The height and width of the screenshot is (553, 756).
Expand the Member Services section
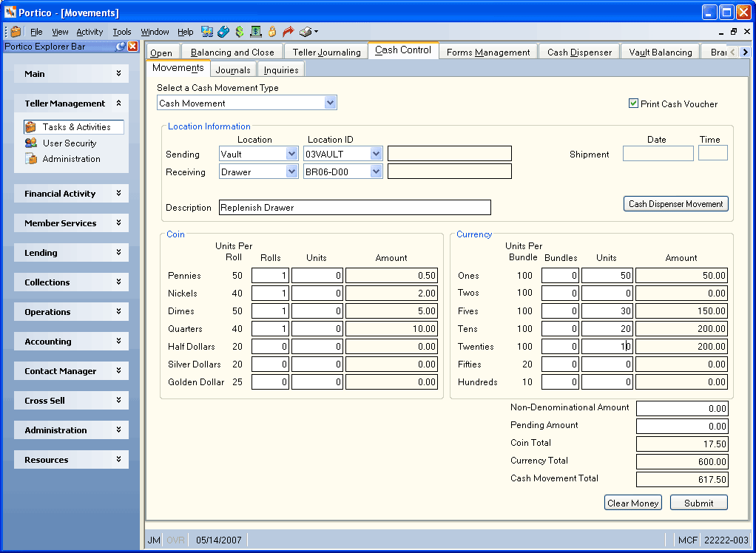pyautogui.click(x=118, y=223)
